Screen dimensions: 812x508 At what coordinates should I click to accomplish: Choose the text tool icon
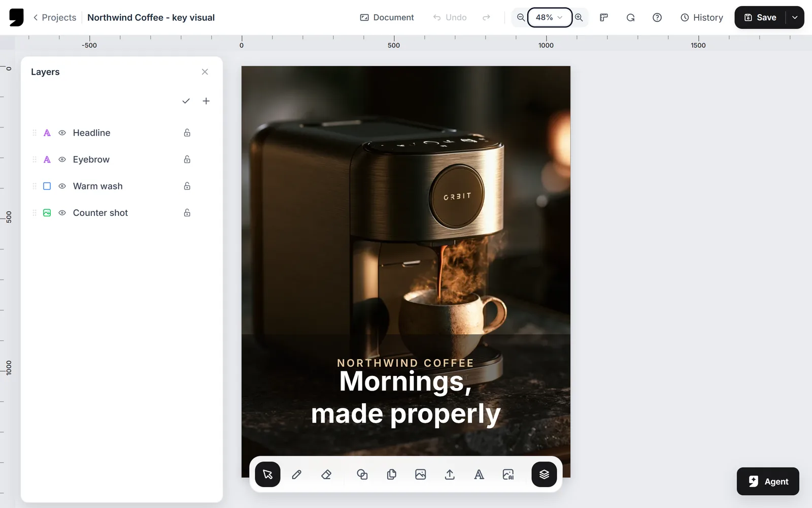(479, 474)
